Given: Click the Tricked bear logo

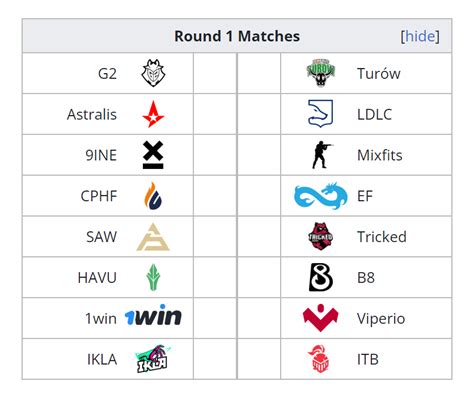Looking at the screenshot, I should 320,237.
